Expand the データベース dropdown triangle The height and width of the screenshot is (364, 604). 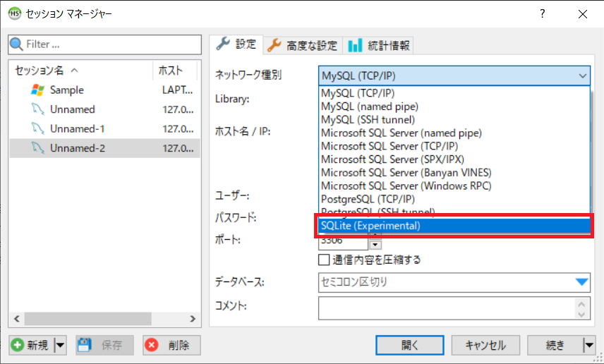(x=581, y=282)
